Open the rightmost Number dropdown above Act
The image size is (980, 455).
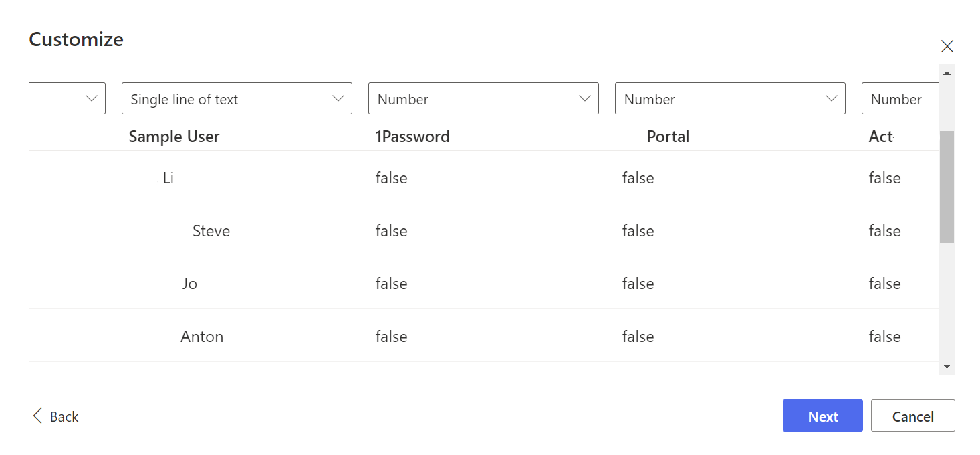(x=900, y=98)
